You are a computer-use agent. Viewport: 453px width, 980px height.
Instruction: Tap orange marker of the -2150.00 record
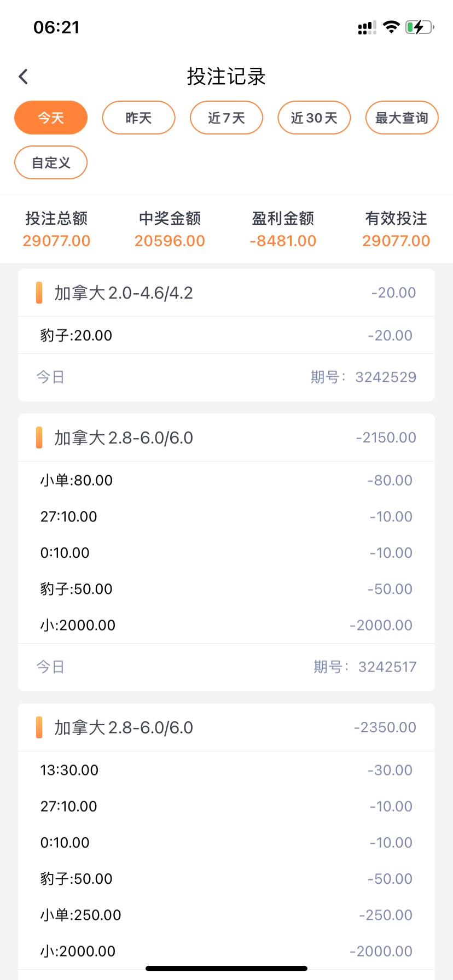[39, 437]
